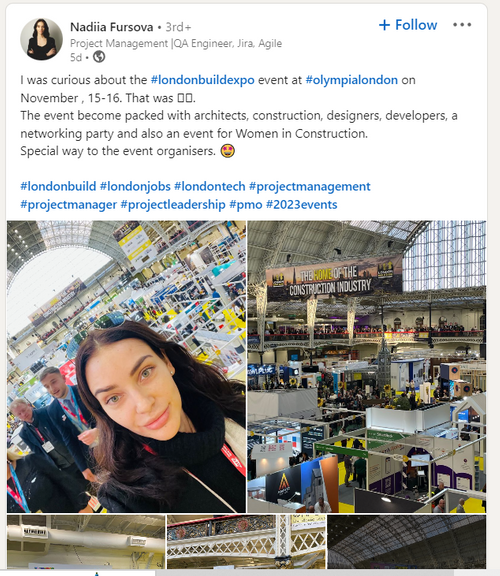View the Construction Industry banner photo

(367, 366)
